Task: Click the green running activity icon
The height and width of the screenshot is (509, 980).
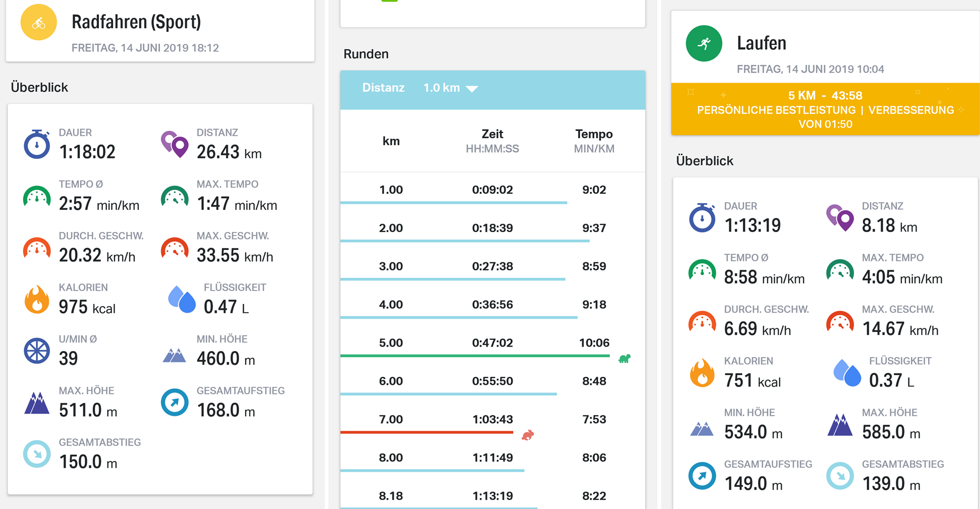Action: click(x=704, y=44)
